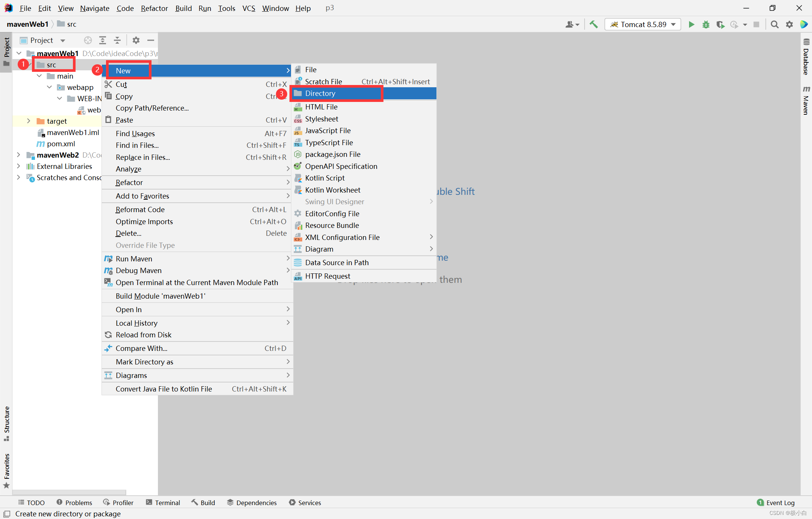Viewport: 812px width, 519px height.
Task: Click the Project panel horizontal scrollbar
Action: click(x=69, y=492)
